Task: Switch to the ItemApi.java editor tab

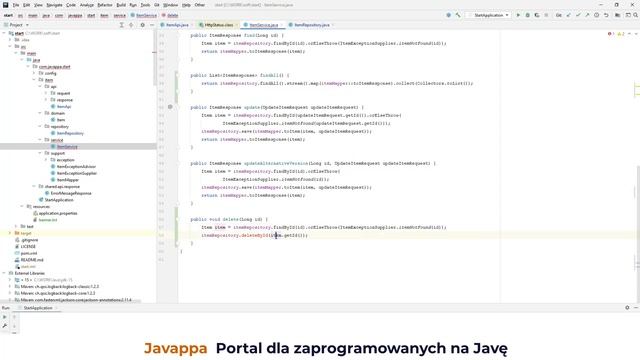Action: coord(177,25)
